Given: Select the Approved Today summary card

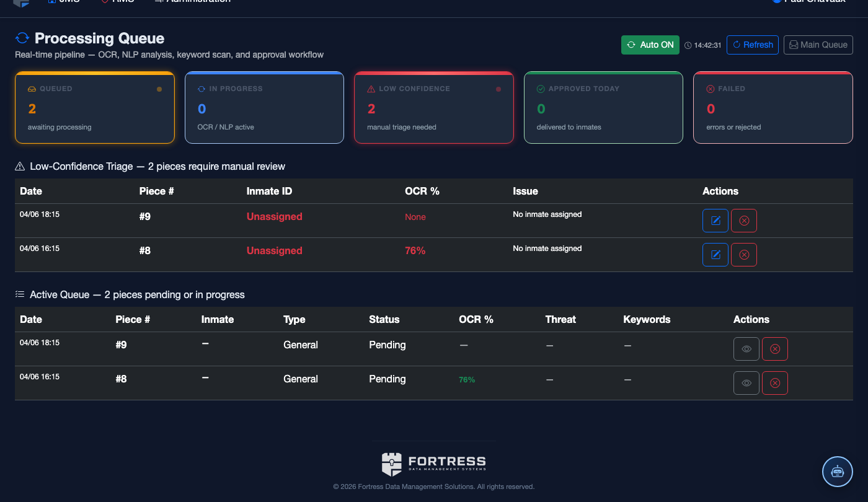Looking at the screenshot, I should (x=603, y=108).
